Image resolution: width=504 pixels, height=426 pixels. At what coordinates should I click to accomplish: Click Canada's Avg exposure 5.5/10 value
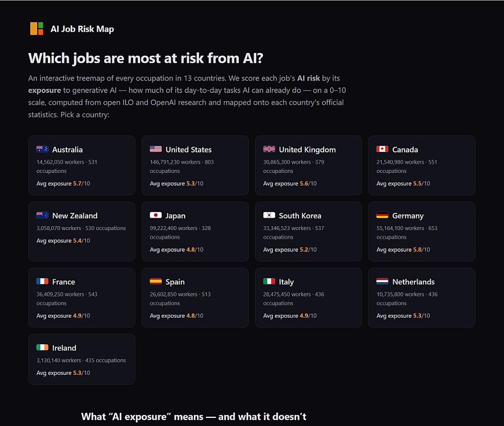403,184
